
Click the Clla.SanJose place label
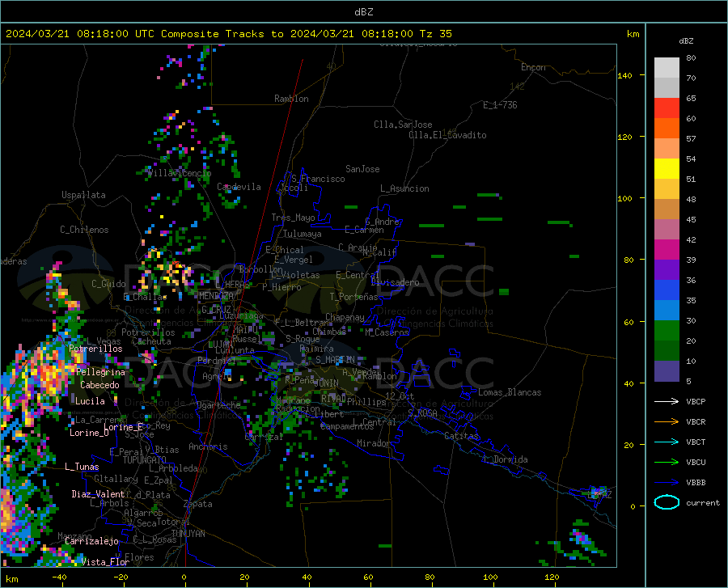(403, 125)
